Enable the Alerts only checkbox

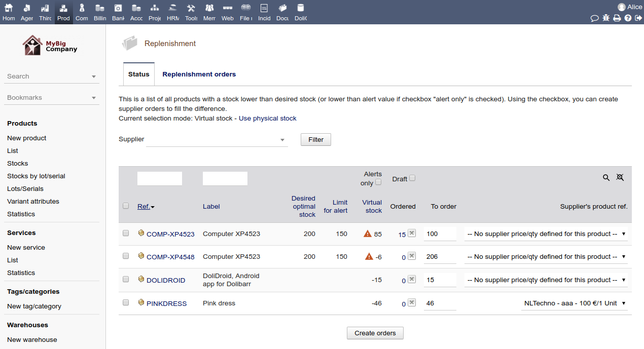click(378, 182)
